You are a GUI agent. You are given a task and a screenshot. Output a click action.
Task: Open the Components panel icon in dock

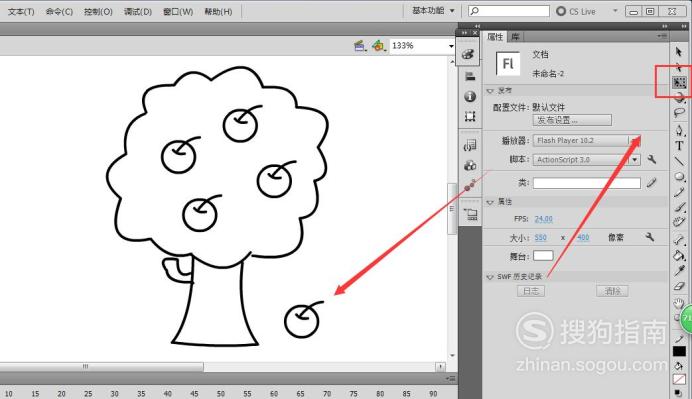[470, 166]
